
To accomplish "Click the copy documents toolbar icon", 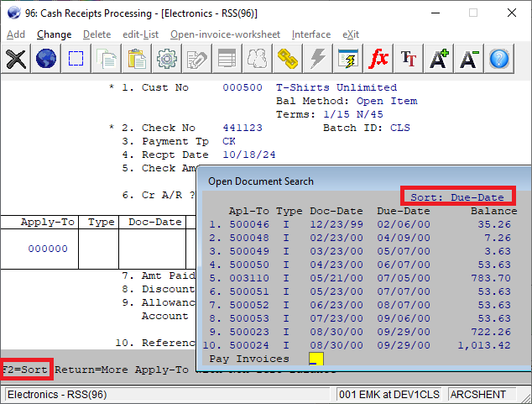I will coord(107,59).
